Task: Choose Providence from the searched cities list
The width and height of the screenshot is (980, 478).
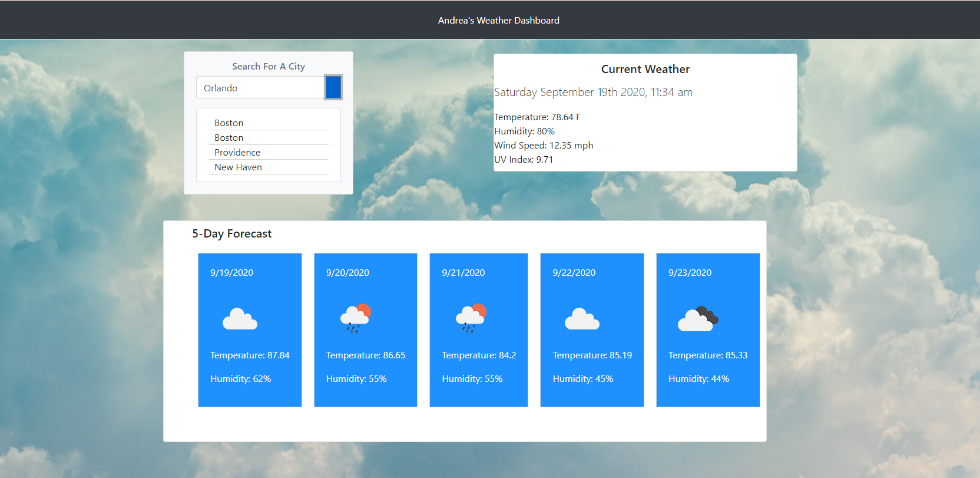Action: pyautogui.click(x=269, y=152)
